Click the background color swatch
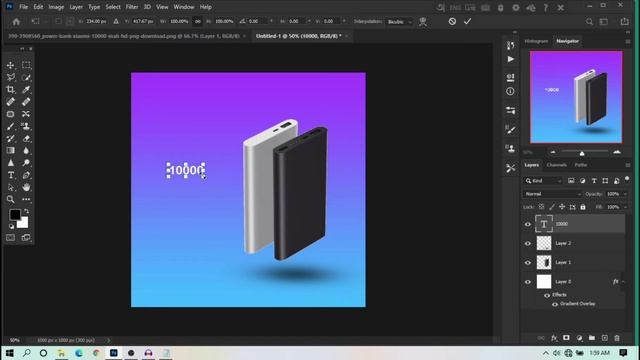 [24, 223]
